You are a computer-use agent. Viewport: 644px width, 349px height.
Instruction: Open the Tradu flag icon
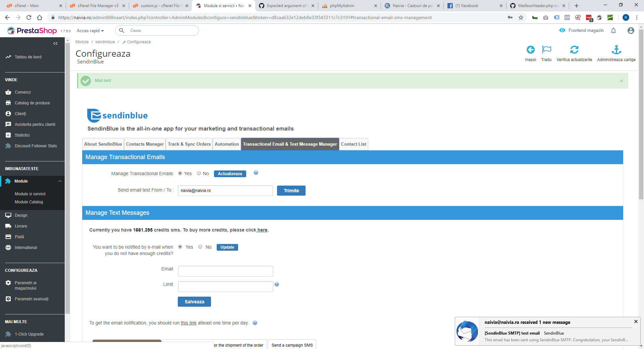[546, 50]
